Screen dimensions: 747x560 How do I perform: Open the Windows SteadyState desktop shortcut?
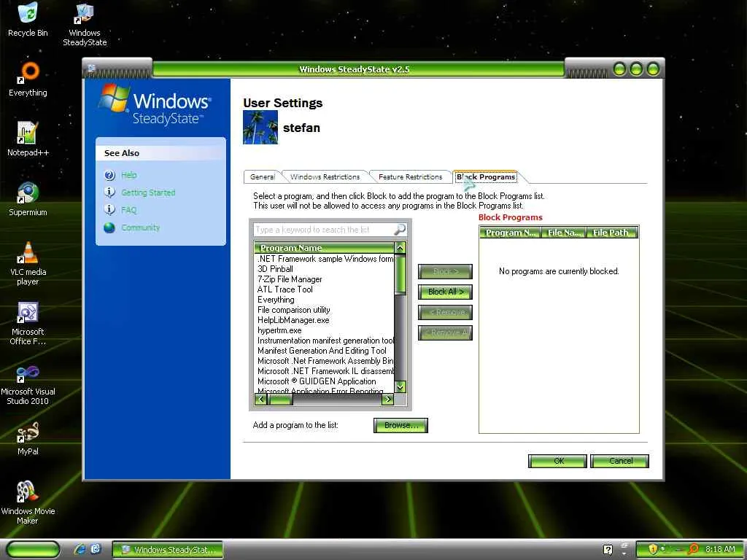click(85, 24)
